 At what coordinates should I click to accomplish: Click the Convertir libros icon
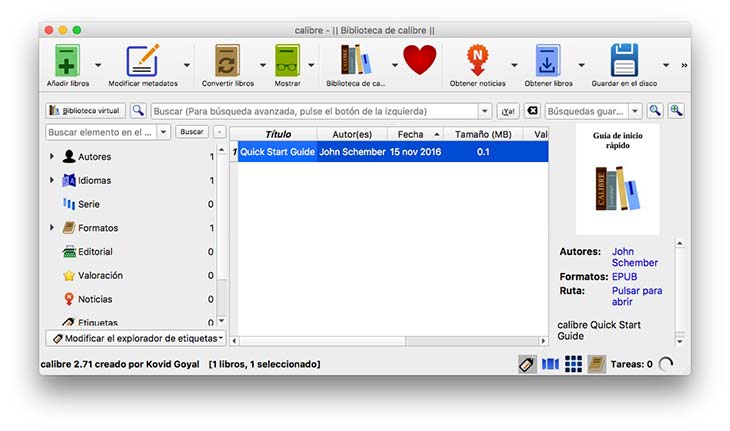pos(228,60)
